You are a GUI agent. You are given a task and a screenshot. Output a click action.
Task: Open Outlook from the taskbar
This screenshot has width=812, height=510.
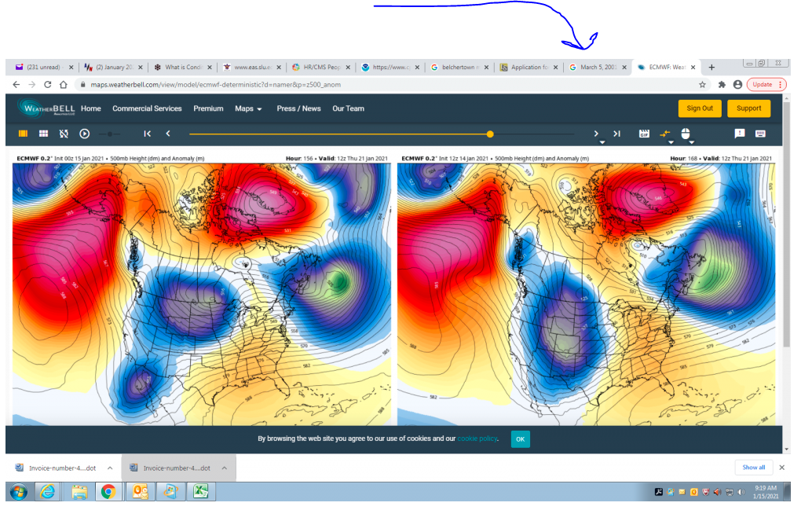[x=140, y=491]
